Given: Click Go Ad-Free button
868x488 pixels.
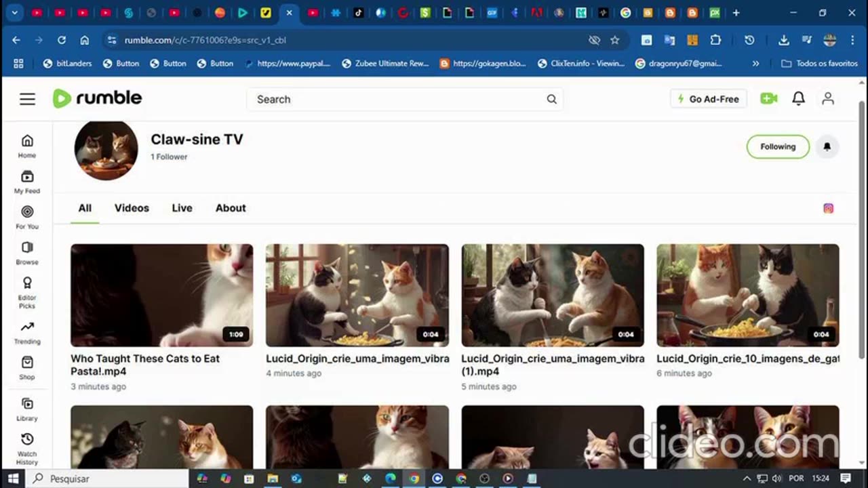Looking at the screenshot, I should [x=709, y=99].
